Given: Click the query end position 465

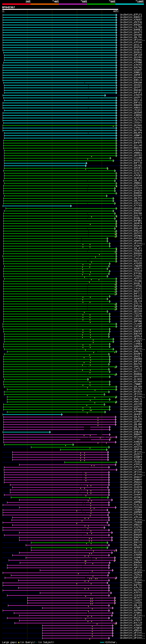Looking at the screenshot, I should coord(115,11).
